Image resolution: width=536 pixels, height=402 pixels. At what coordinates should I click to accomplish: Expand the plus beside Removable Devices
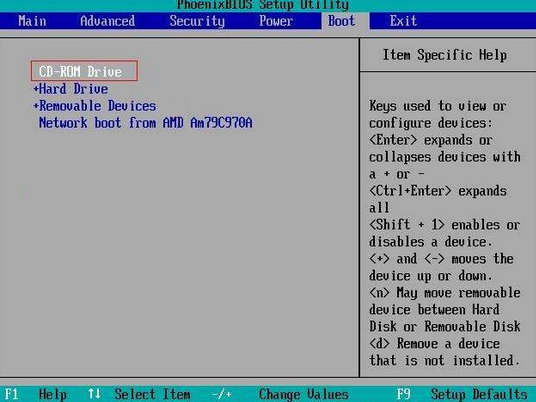pyautogui.click(x=36, y=106)
